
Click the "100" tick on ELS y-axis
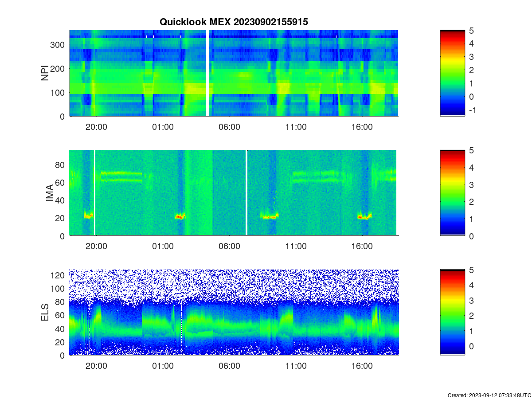point(58,289)
